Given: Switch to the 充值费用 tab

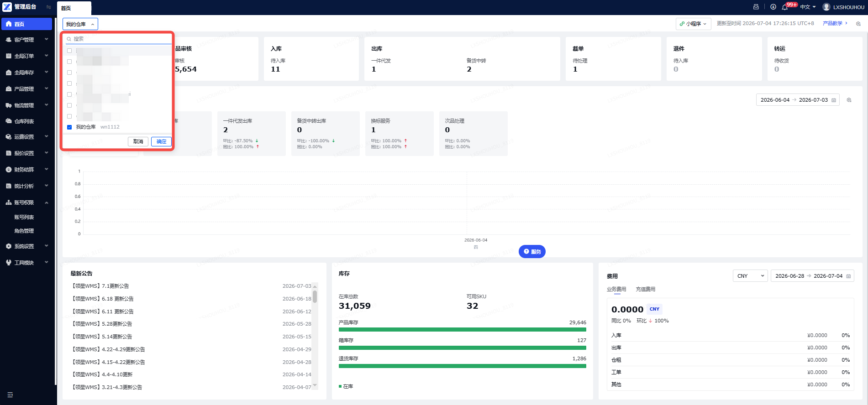Looking at the screenshot, I should (645, 289).
